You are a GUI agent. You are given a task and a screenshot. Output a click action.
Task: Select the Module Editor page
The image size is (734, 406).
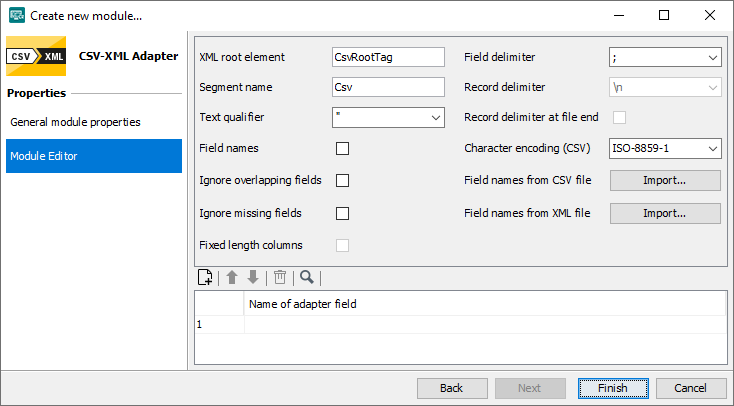tap(94, 156)
